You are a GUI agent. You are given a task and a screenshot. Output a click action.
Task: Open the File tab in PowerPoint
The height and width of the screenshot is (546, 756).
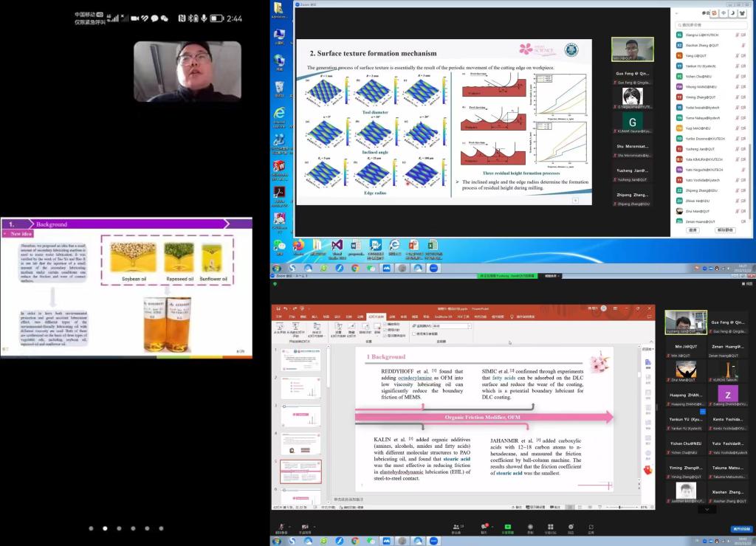(279, 316)
